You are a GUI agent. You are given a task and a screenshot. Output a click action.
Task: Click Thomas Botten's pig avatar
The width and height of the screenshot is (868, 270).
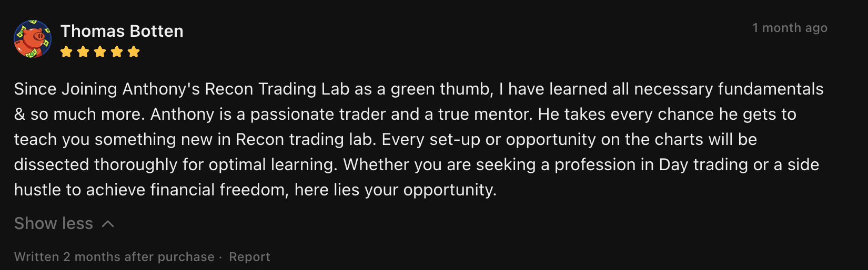click(32, 39)
